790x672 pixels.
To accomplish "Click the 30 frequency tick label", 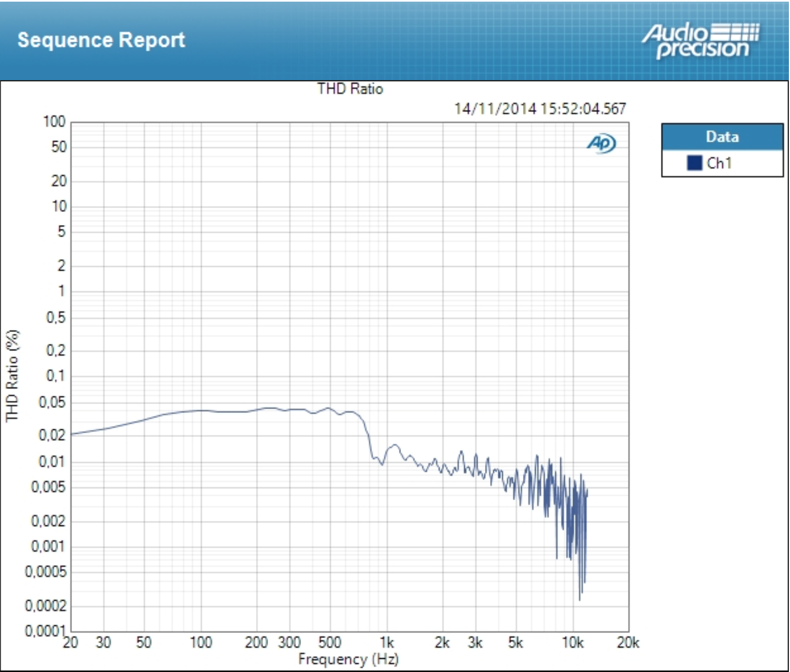I will [x=103, y=642].
